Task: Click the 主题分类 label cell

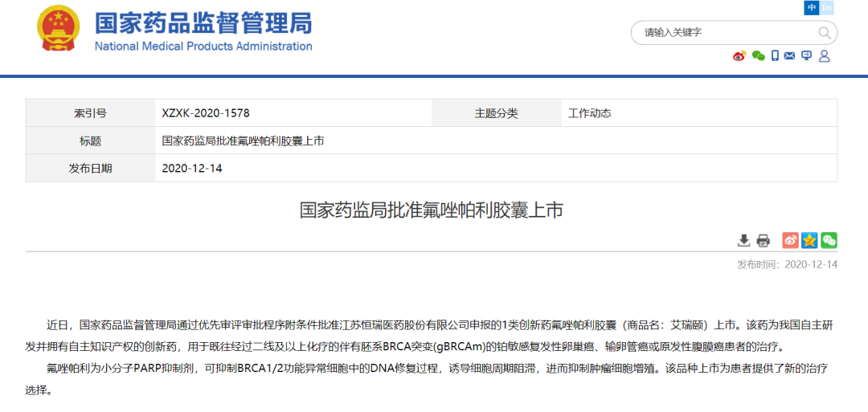Action: [496, 113]
